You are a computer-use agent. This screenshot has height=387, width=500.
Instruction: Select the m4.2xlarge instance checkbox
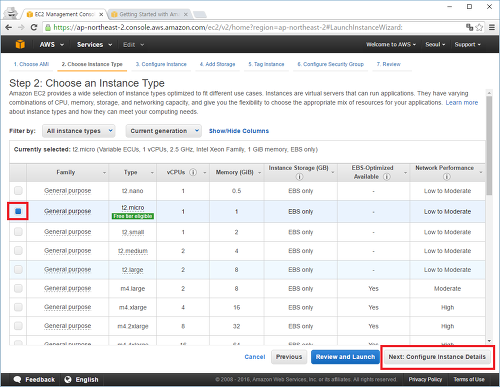tap(18, 326)
